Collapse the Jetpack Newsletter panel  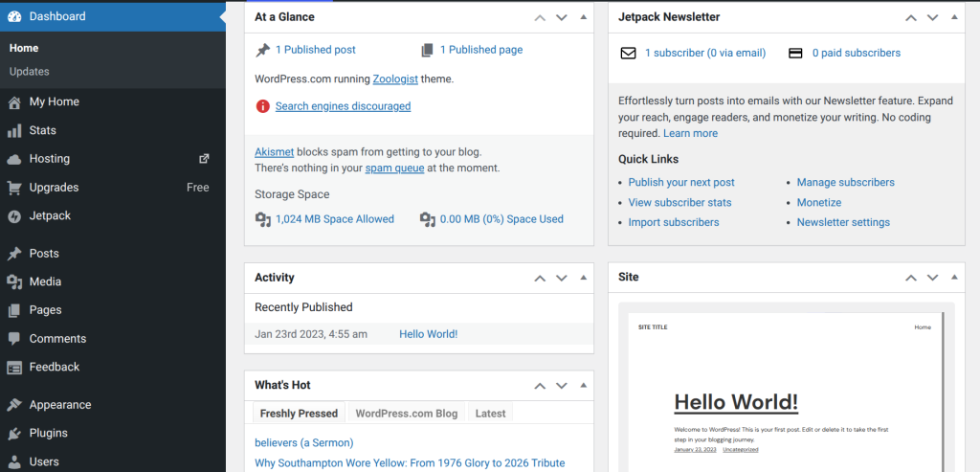click(x=954, y=17)
